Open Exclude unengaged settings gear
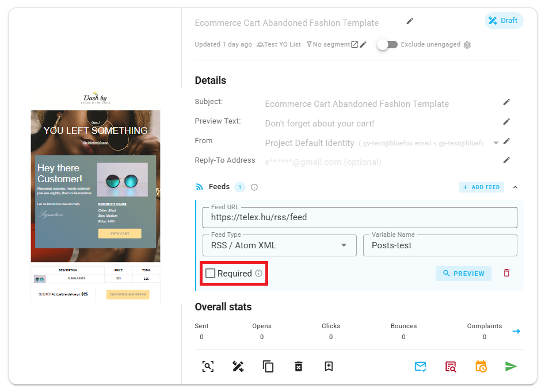Image resolution: width=545 pixels, height=392 pixels. pyautogui.click(x=467, y=45)
